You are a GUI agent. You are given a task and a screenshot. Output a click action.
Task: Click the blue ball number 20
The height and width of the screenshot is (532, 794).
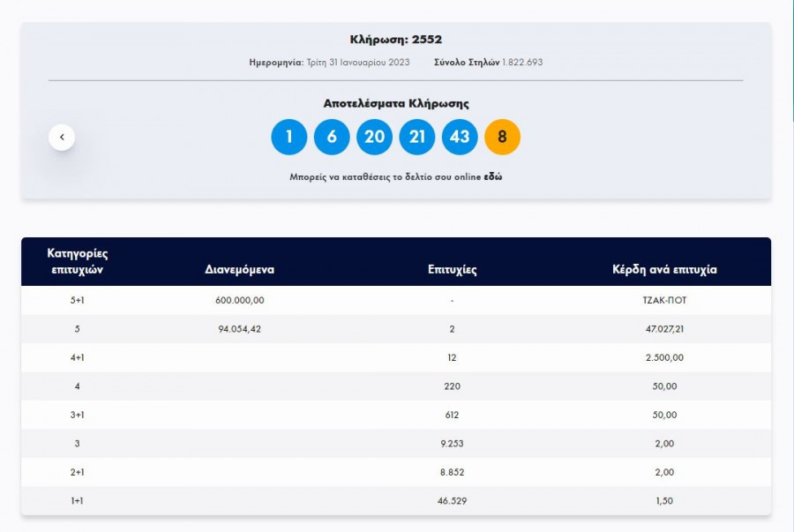[x=374, y=137]
